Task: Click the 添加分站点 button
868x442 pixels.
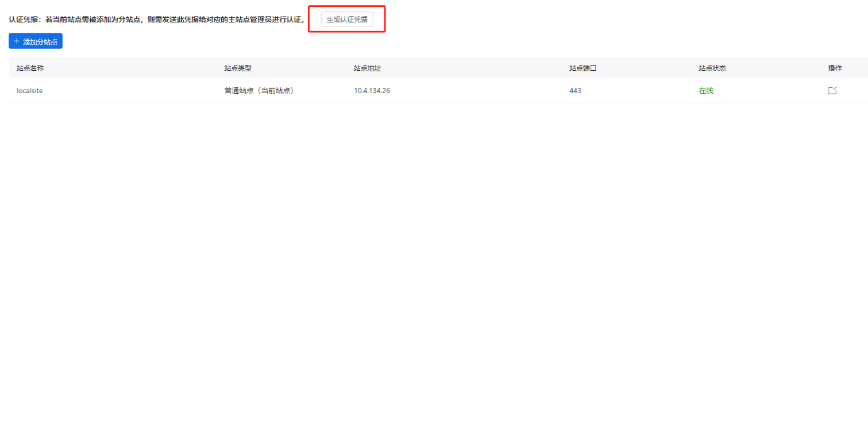Action: 36,41
